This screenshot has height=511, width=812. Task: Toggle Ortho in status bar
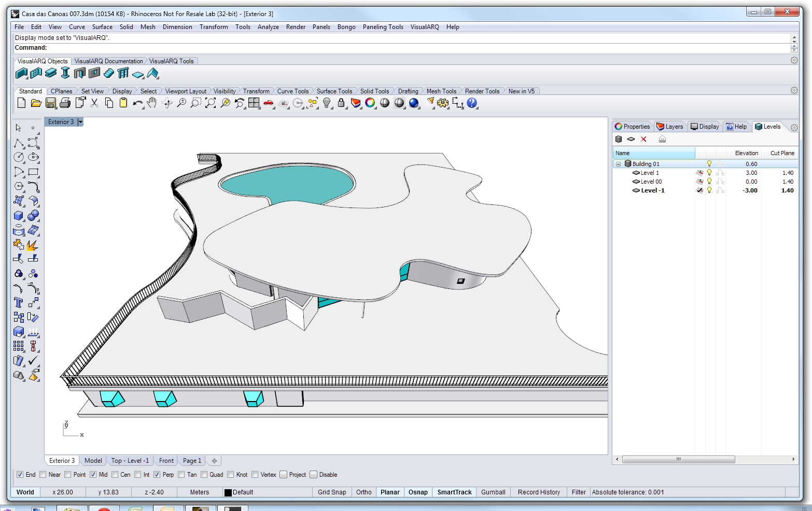coord(363,492)
